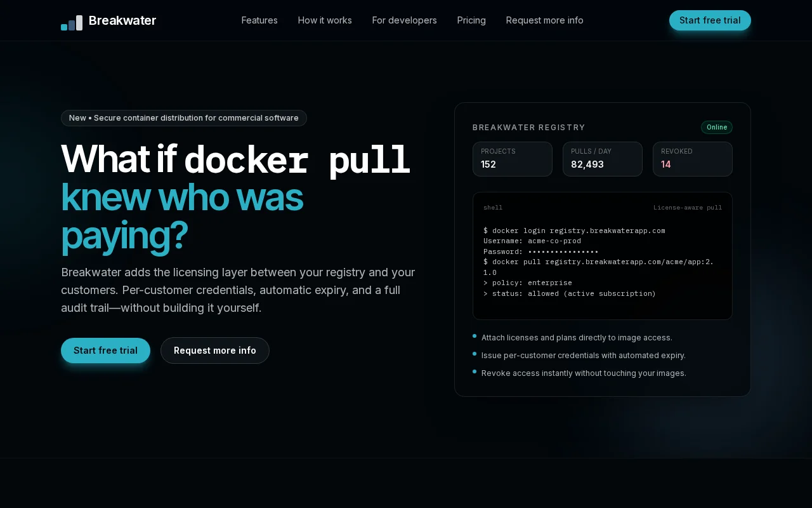Click the 'License-aware pull' label

(x=688, y=208)
